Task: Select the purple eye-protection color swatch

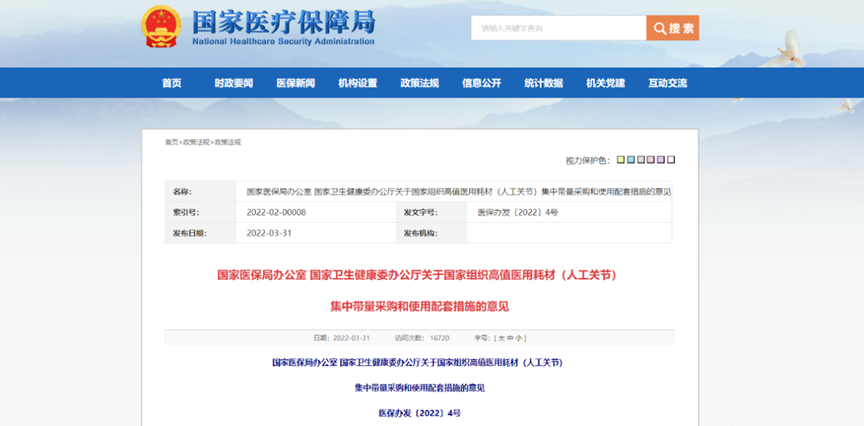Action: 661,160
